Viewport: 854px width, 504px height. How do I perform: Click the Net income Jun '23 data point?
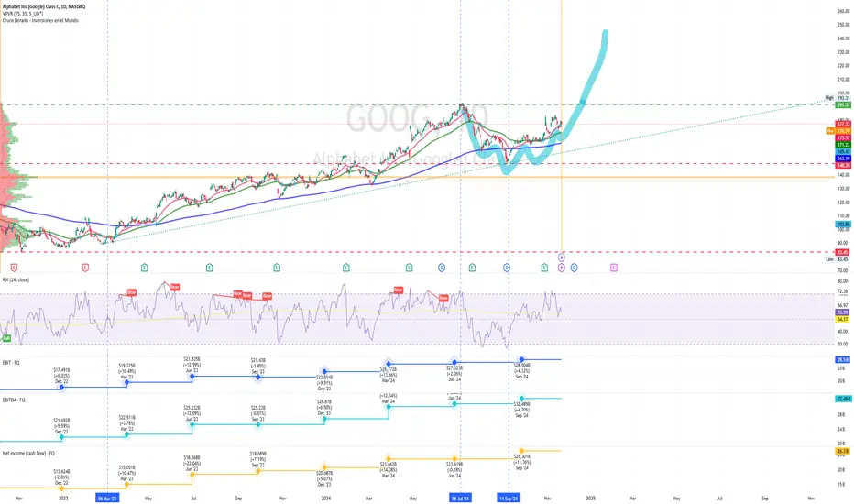coord(192,474)
